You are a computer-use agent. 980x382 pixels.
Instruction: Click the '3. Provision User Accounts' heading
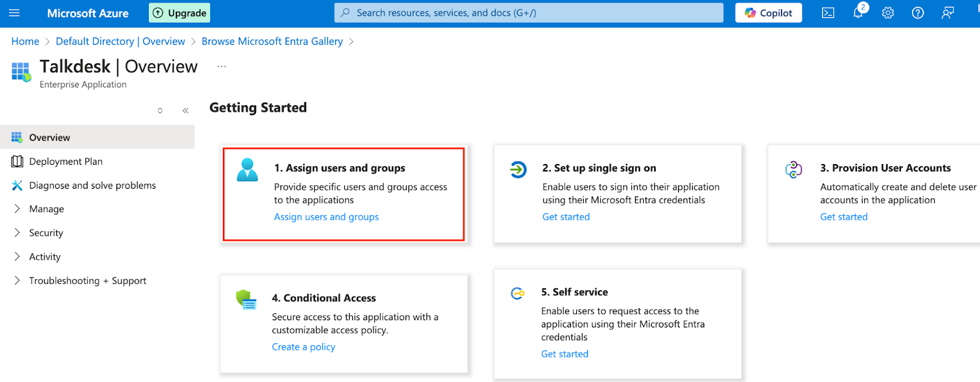(x=886, y=168)
